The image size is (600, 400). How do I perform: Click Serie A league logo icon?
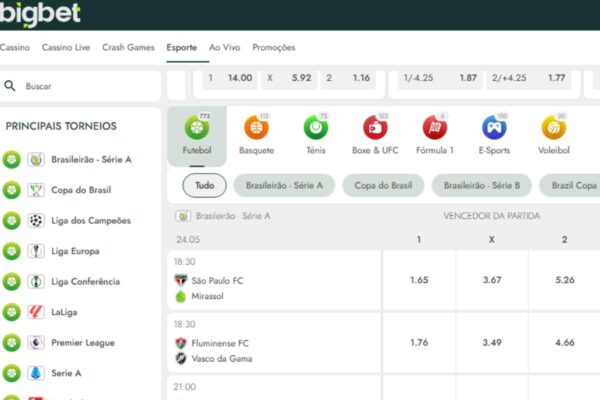[x=36, y=373]
